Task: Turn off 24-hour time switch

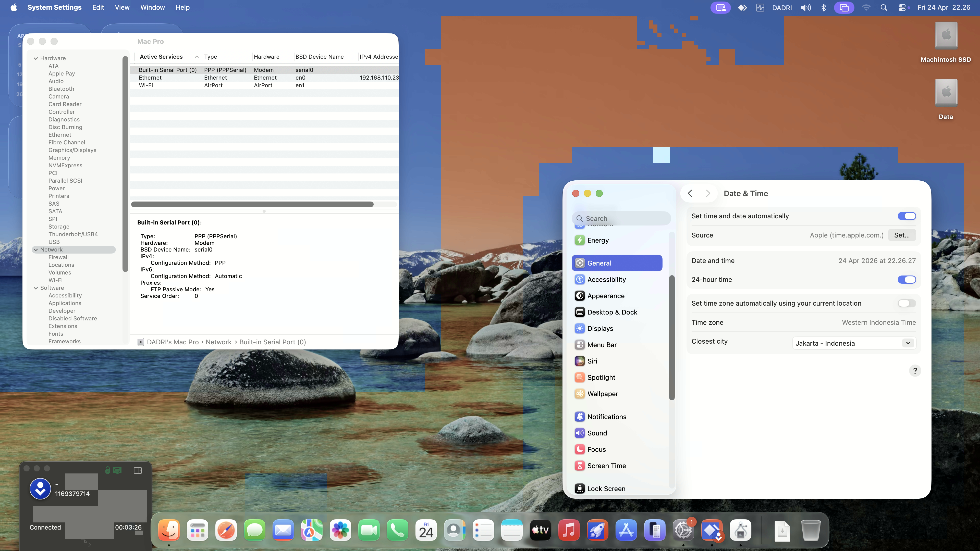Action: click(x=907, y=280)
